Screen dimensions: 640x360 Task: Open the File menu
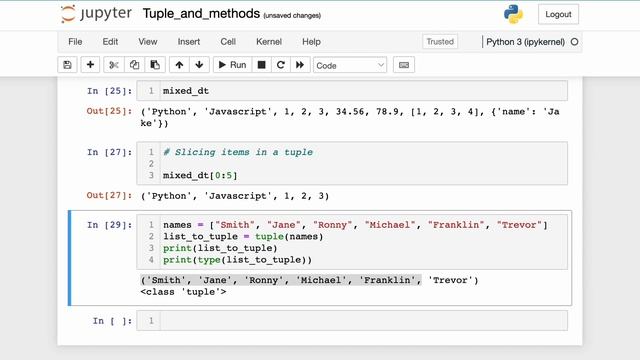click(75, 42)
